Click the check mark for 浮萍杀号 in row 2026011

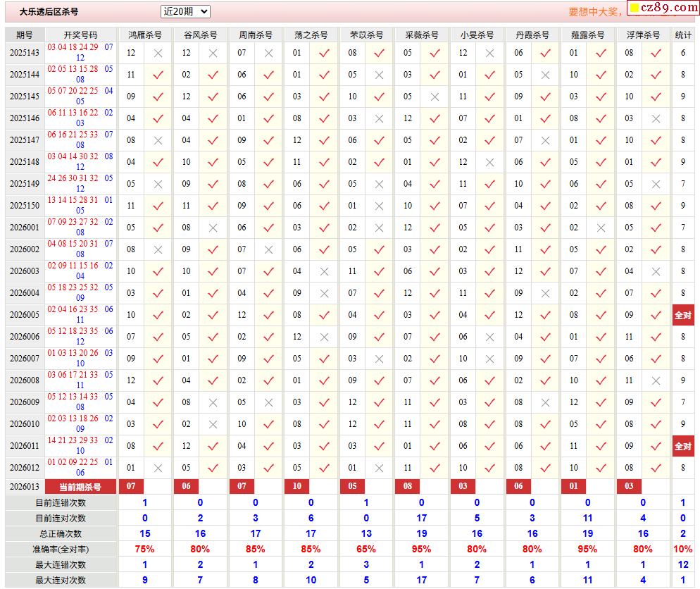[x=656, y=446]
